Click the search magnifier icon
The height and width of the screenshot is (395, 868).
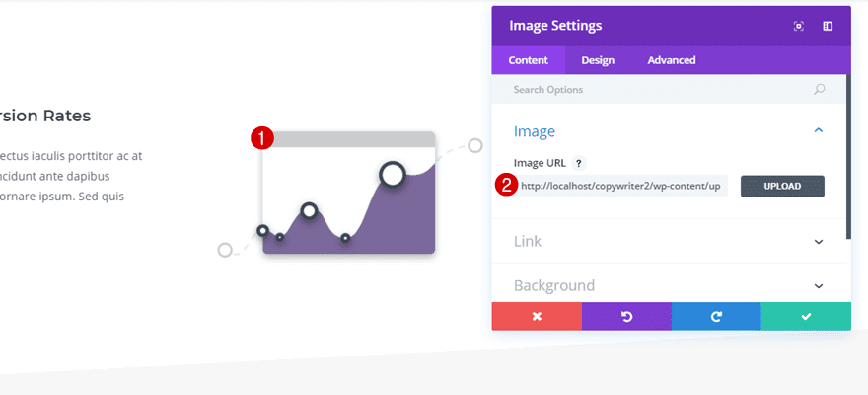click(x=819, y=90)
